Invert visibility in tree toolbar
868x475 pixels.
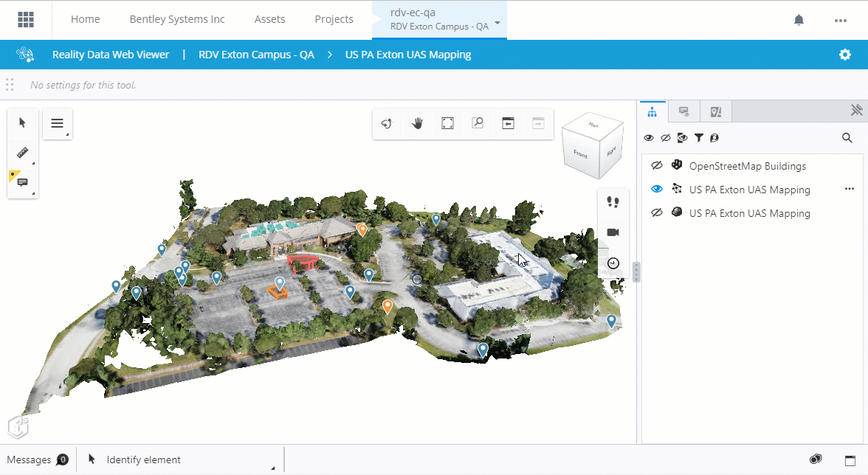[682, 138]
